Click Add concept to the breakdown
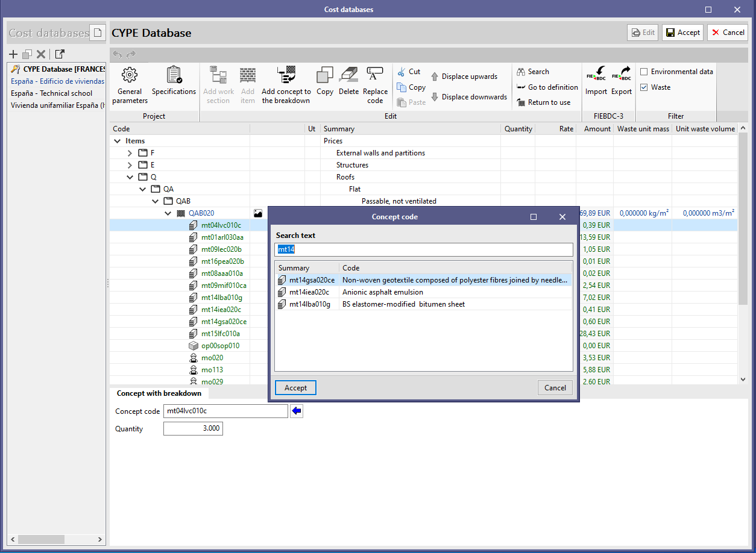This screenshot has height=553, width=756. (286, 84)
